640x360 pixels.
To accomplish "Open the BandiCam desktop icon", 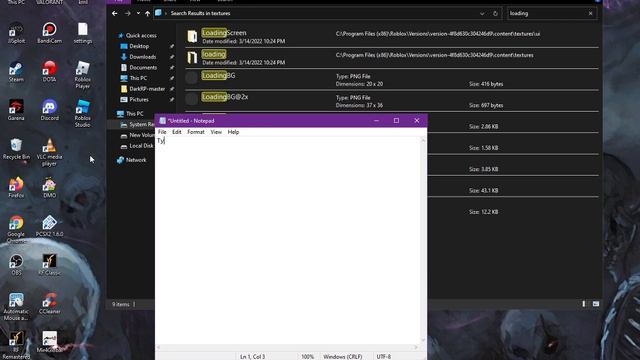I will [x=49, y=33].
